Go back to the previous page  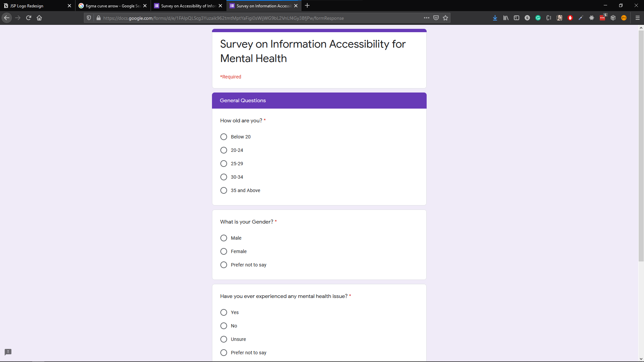click(x=7, y=18)
